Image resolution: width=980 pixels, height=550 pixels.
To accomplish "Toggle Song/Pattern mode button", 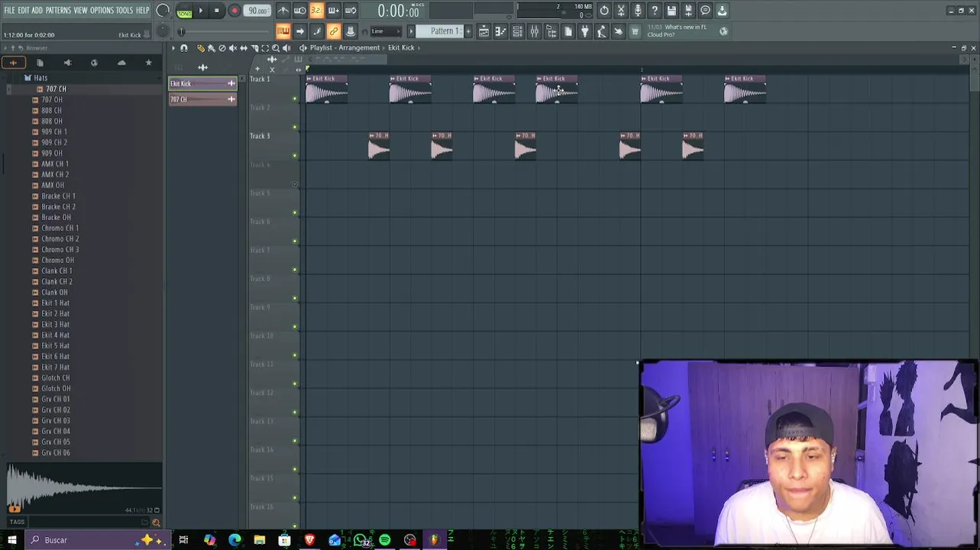I will click(184, 11).
